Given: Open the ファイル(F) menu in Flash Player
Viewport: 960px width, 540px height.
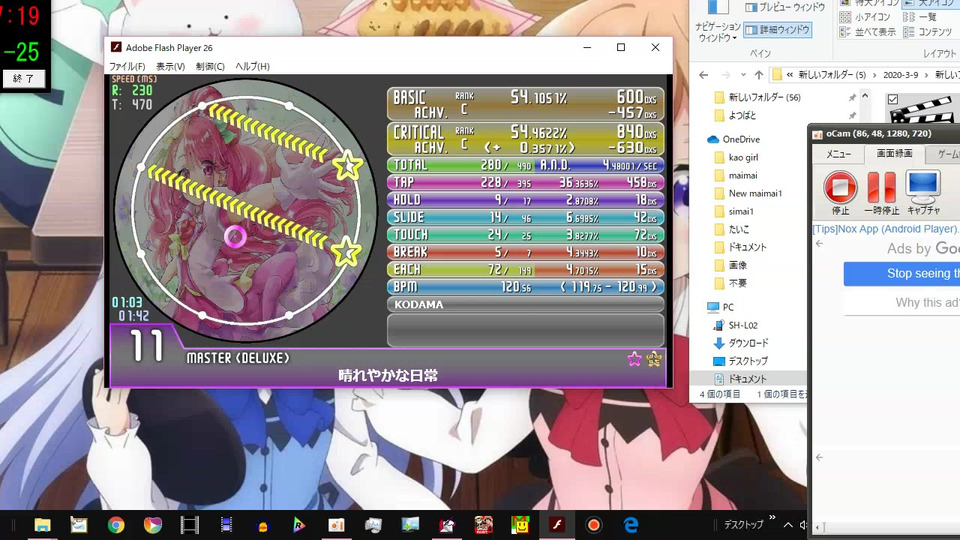Looking at the screenshot, I should point(127,66).
